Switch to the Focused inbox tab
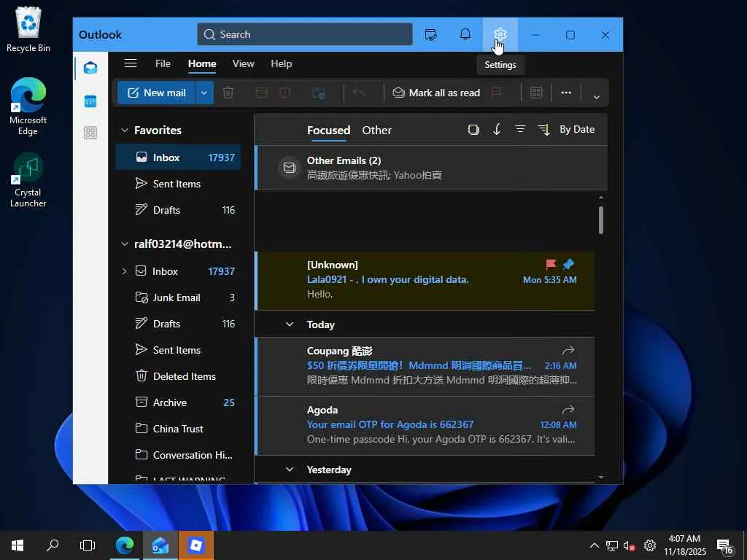Image resolution: width=747 pixels, height=560 pixels. click(x=328, y=130)
